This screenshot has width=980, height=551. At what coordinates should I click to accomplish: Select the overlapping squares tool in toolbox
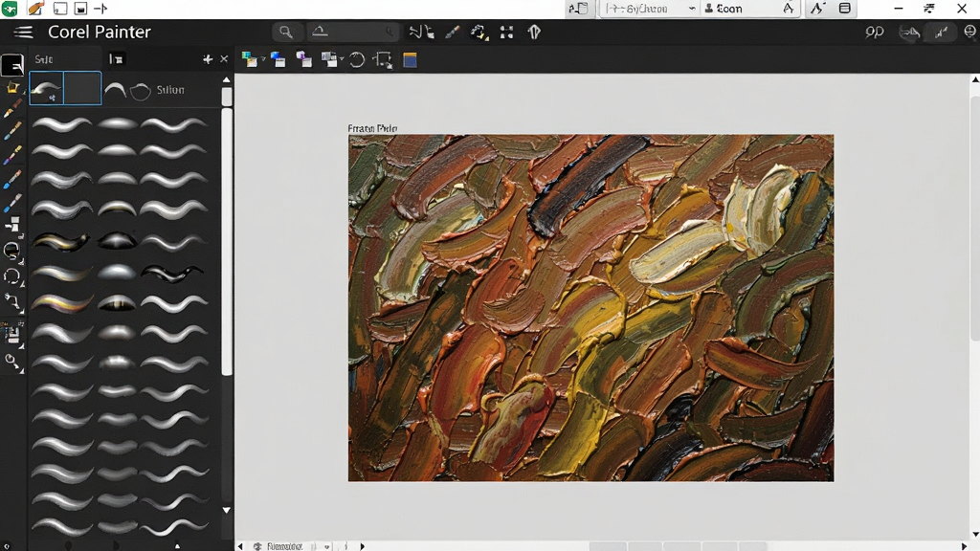click(x=12, y=225)
